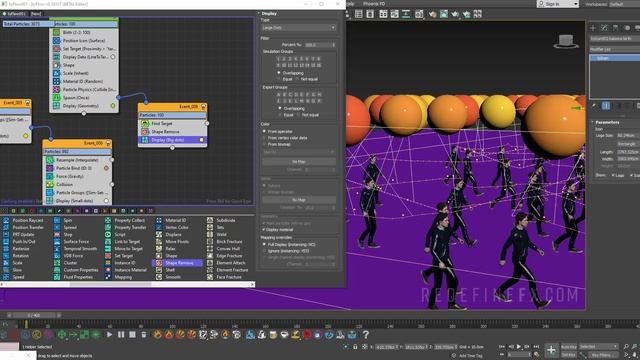Click the Display (Big dots) yellow color dot

(x=201, y=140)
